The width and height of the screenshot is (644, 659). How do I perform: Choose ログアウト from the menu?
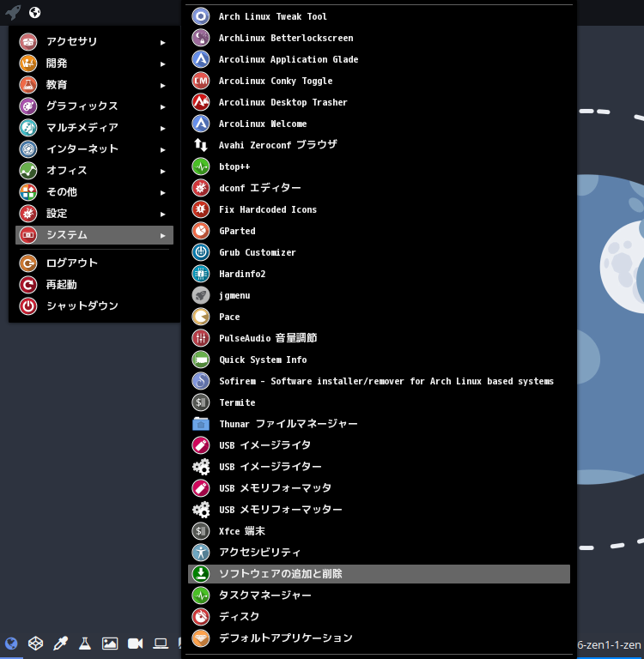point(94,263)
